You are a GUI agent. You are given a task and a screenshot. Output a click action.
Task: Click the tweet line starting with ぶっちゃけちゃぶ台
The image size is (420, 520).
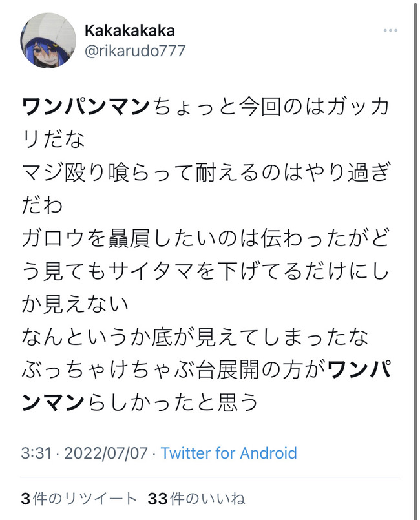(x=206, y=369)
